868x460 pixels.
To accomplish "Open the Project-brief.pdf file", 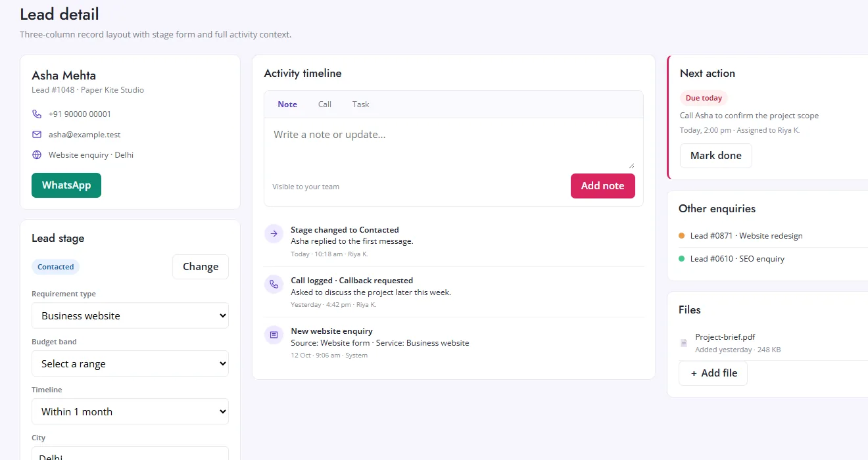I will click(x=725, y=337).
